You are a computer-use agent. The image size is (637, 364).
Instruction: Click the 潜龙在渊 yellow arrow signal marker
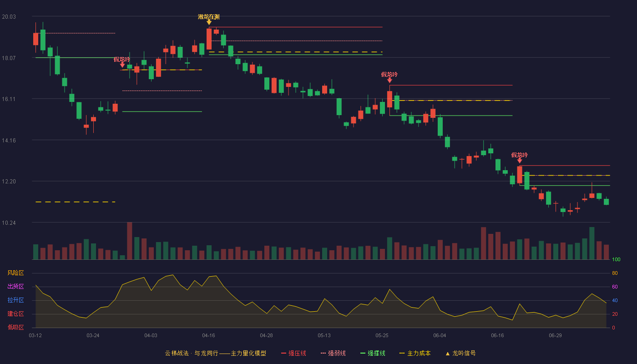point(209,22)
